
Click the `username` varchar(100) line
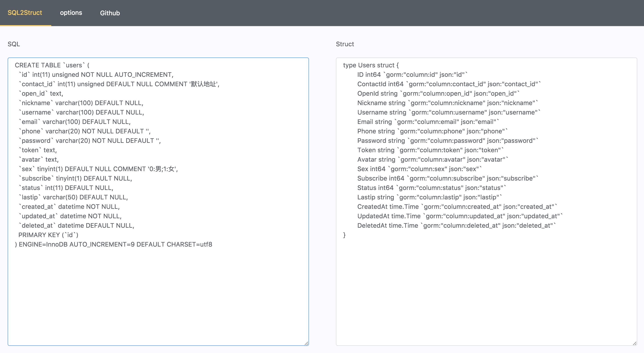[81, 112]
